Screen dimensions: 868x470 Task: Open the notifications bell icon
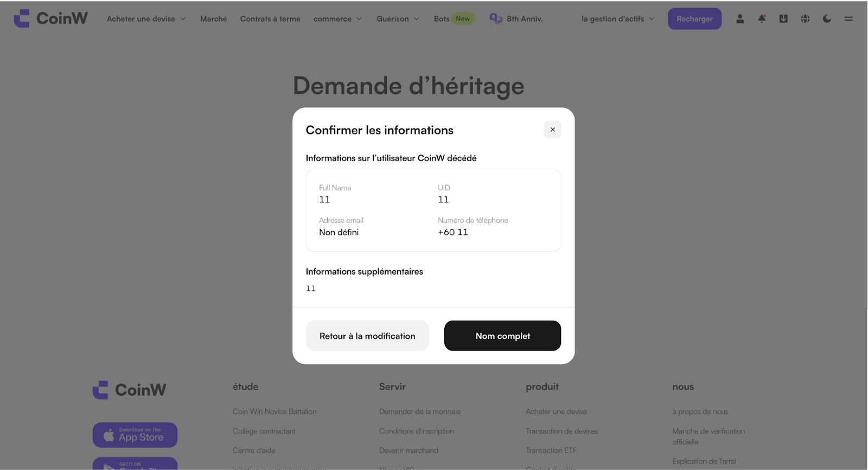coord(762,18)
